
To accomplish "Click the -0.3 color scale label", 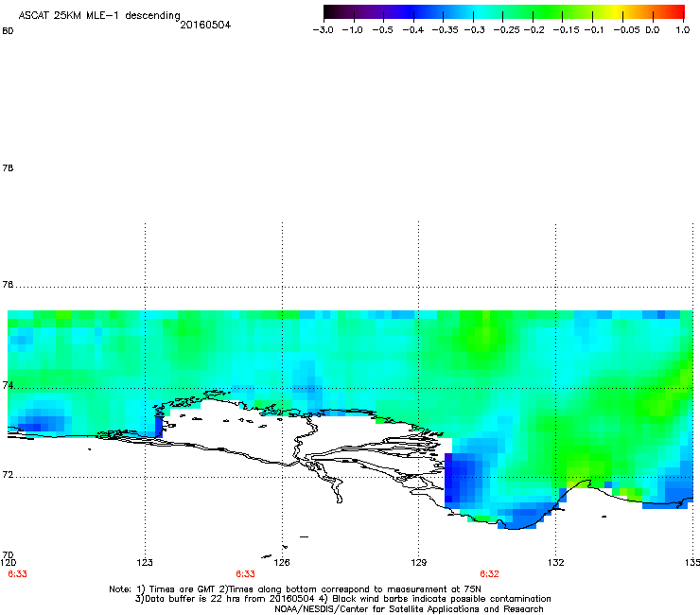I will coord(475,30).
